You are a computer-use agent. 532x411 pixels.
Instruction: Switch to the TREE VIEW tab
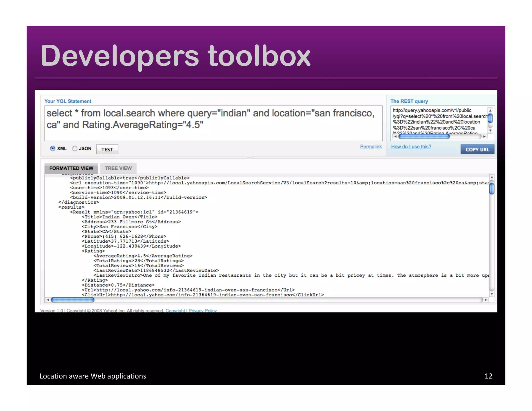(x=118, y=168)
